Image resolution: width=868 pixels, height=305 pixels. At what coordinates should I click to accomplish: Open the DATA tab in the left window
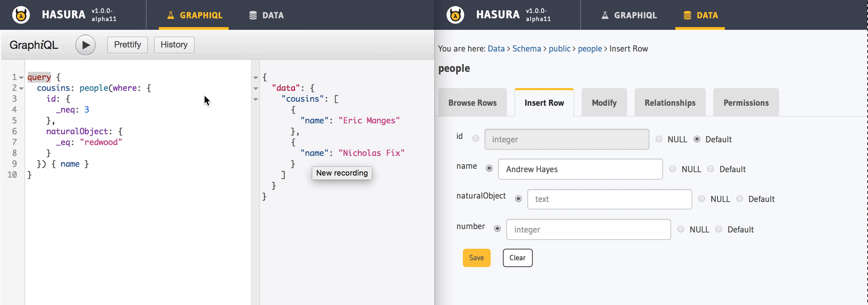click(x=266, y=15)
